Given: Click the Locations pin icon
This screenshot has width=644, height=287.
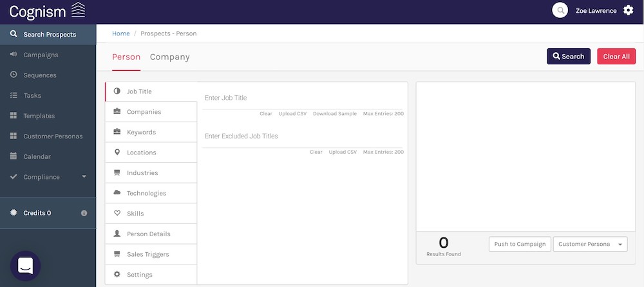Looking at the screenshot, I should coord(117,153).
